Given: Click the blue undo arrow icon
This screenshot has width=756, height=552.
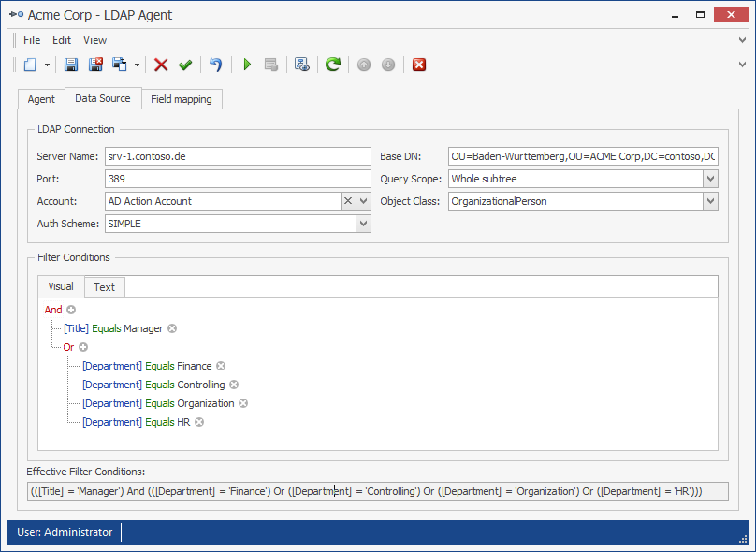Looking at the screenshot, I should coord(215,65).
